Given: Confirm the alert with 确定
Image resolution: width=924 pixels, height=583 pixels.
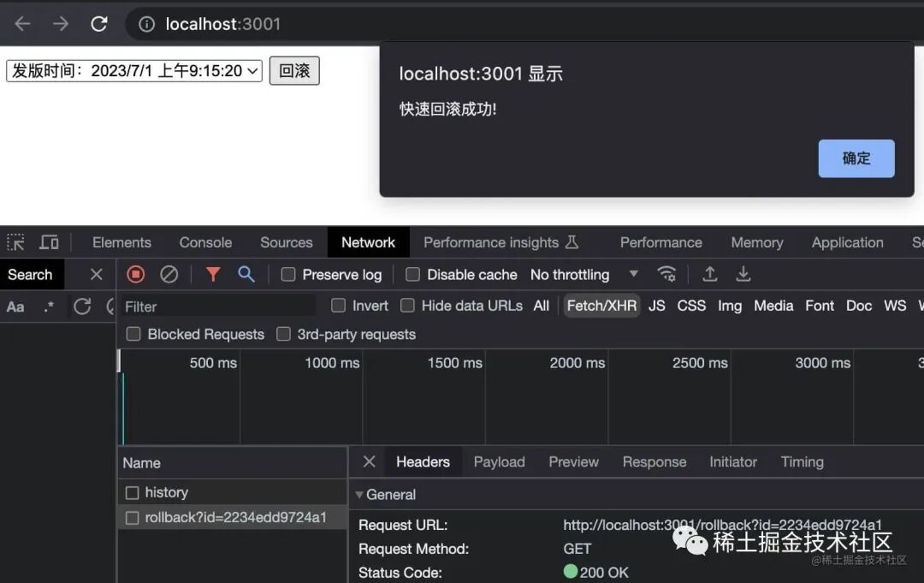Looking at the screenshot, I should pyautogui.click(x=856, y=158).
